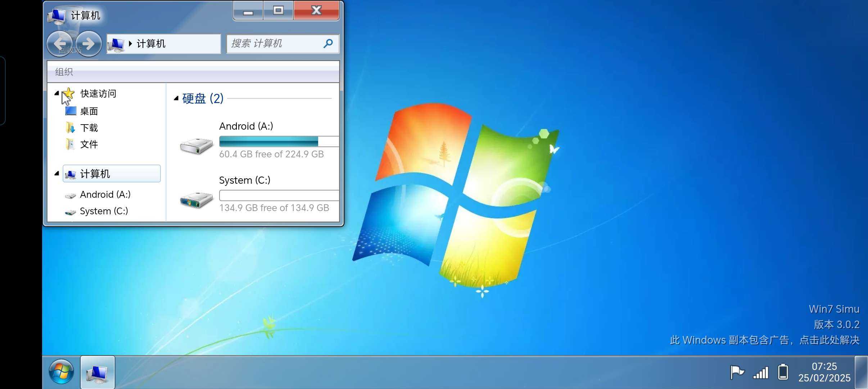Click the System (C:) drive icon in sidebar tree
The width and height of the screenshot is (868, 389).
(x=70, y=212)
